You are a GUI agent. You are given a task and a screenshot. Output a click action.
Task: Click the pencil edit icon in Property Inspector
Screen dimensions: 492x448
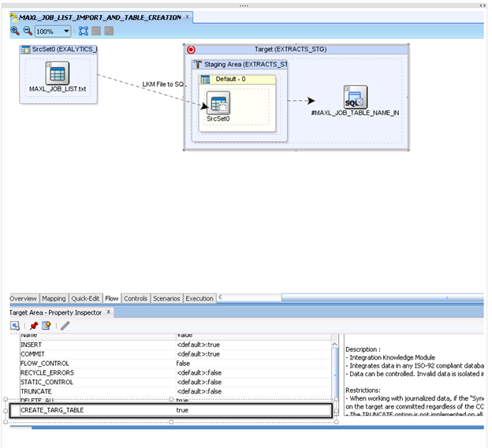(65, 326)
